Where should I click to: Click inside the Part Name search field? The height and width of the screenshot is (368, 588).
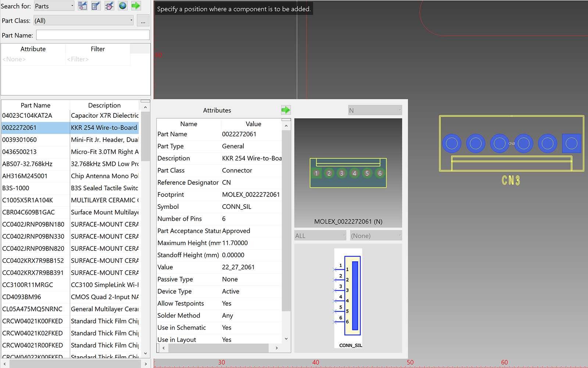[x=93, y=35]
